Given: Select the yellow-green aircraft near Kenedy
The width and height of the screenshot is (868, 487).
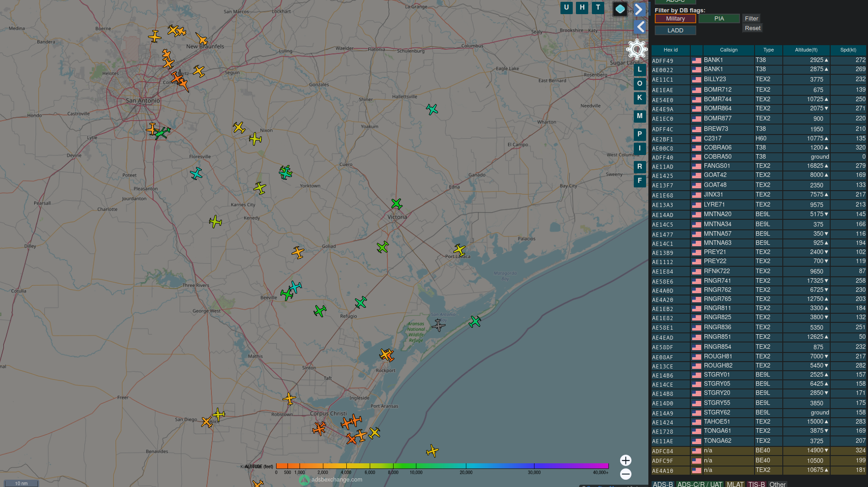Looking at the screenshot, I should (216, 222).
